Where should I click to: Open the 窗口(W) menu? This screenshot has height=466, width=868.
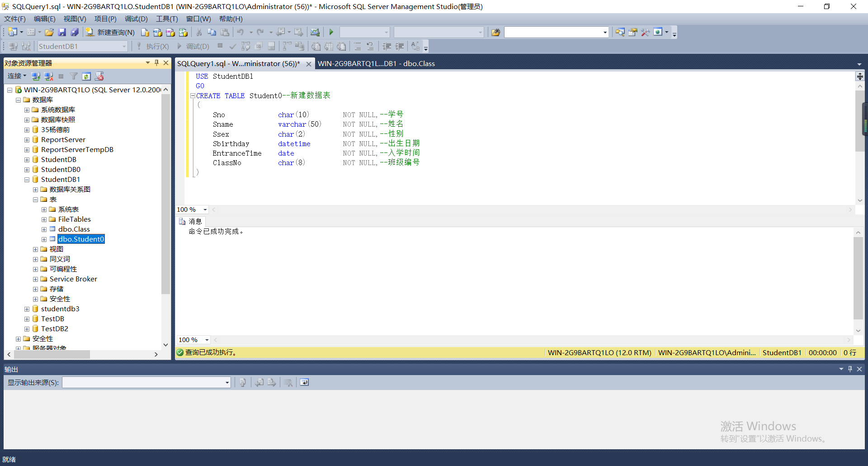point(198,19)
